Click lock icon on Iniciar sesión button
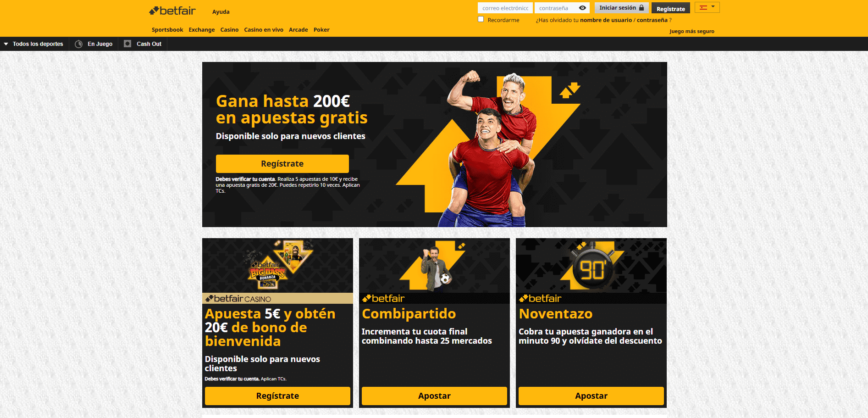Screen dimensions: 868x418 coord(641,8)
